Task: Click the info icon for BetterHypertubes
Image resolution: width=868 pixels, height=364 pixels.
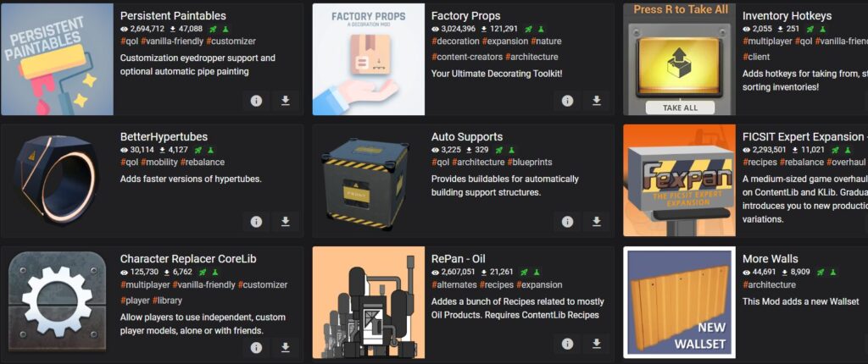Action: click(x=256, y=221)
